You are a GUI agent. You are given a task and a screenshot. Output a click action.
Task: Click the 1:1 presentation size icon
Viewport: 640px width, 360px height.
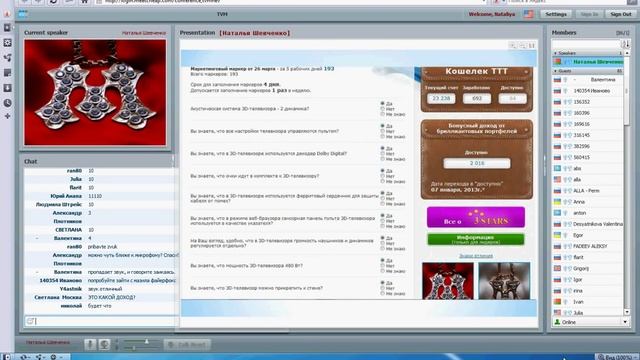pyautogui.click(x=531, y=45)
